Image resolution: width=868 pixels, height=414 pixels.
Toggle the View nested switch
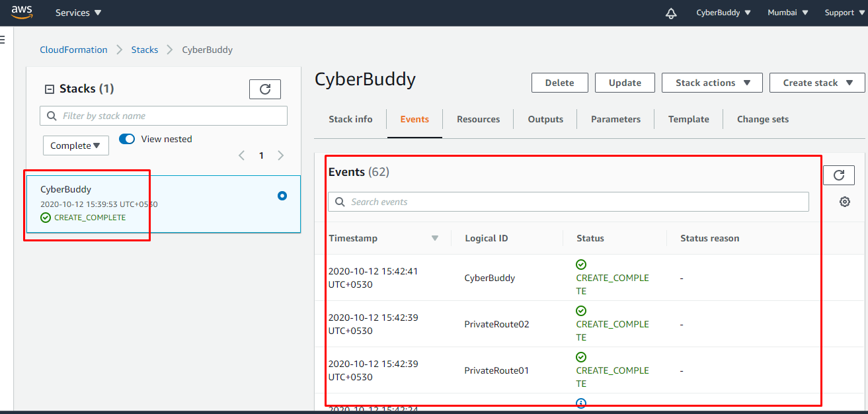click(x=127, y=139)
